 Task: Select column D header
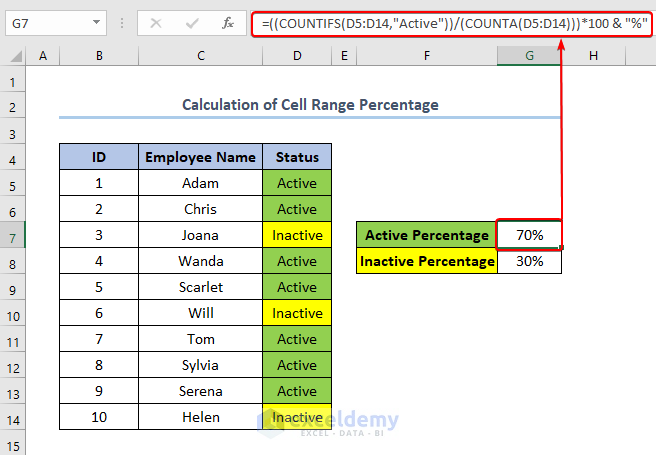tap(297, 58)
